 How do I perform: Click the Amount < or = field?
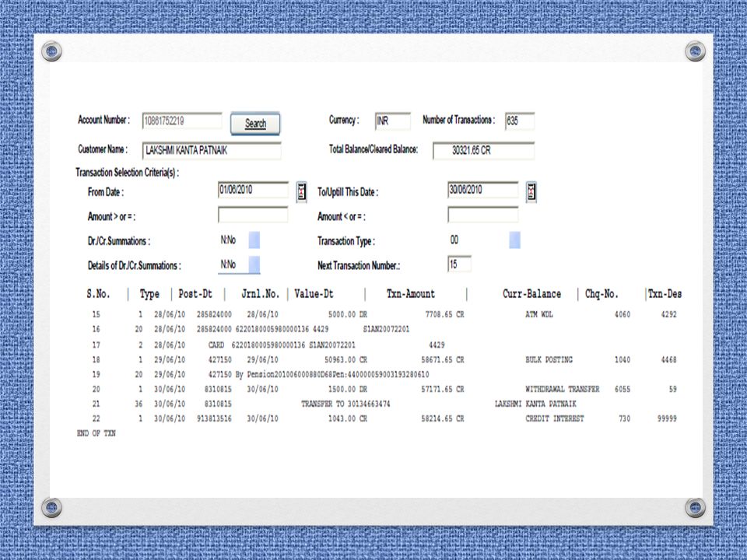pos(483,215)
